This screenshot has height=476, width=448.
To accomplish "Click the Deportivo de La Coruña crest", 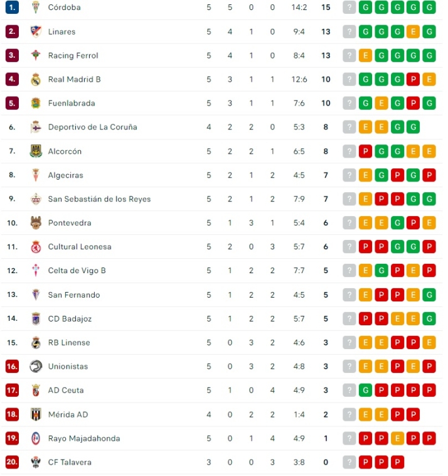I will [x=36, y=127].
